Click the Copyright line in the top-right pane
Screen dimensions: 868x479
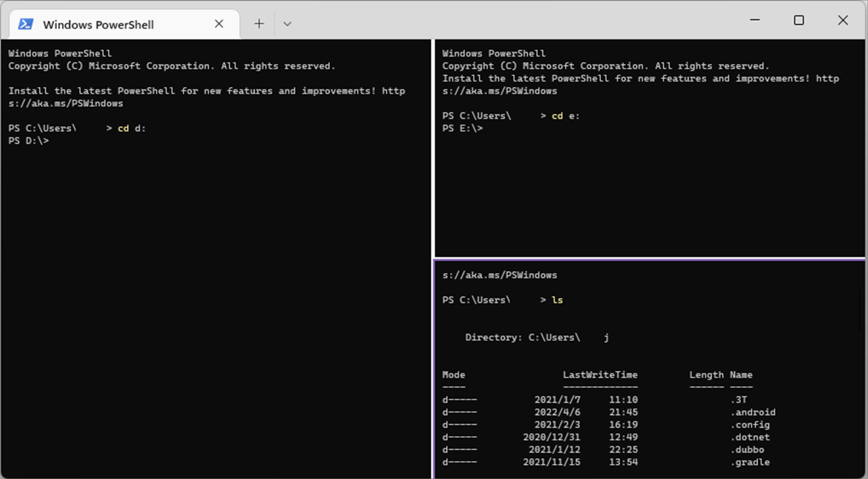605,66
